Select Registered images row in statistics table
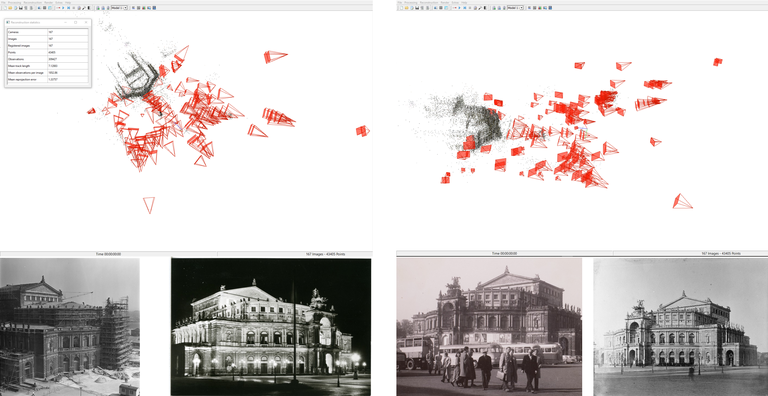The height and width of the screenshot is (396, 768). coord(48,45)
